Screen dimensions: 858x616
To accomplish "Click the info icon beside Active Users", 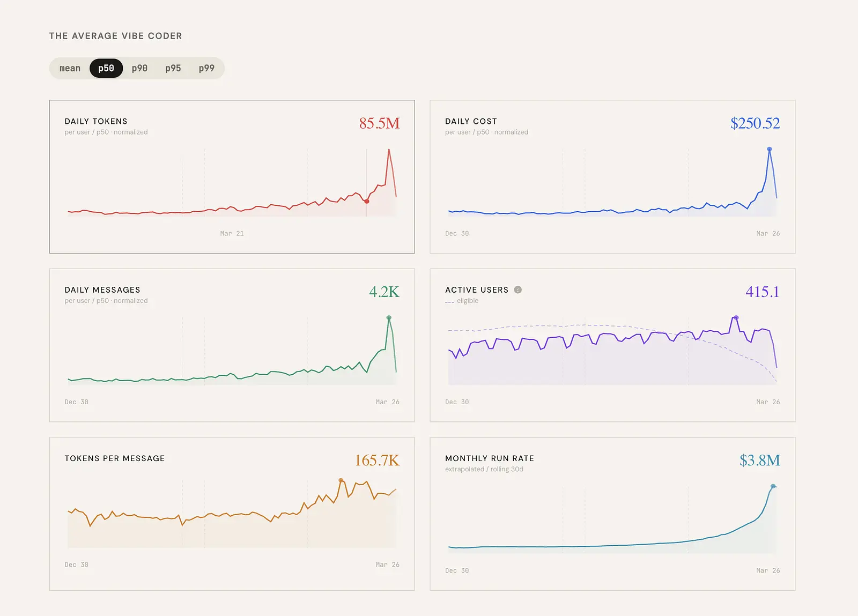I will (x=518, y=290).
